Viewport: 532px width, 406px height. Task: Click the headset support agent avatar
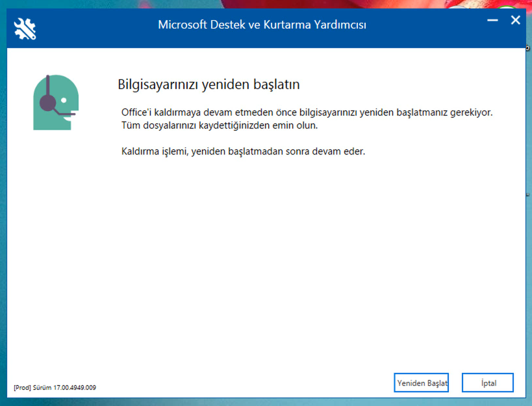click(55, 102)
